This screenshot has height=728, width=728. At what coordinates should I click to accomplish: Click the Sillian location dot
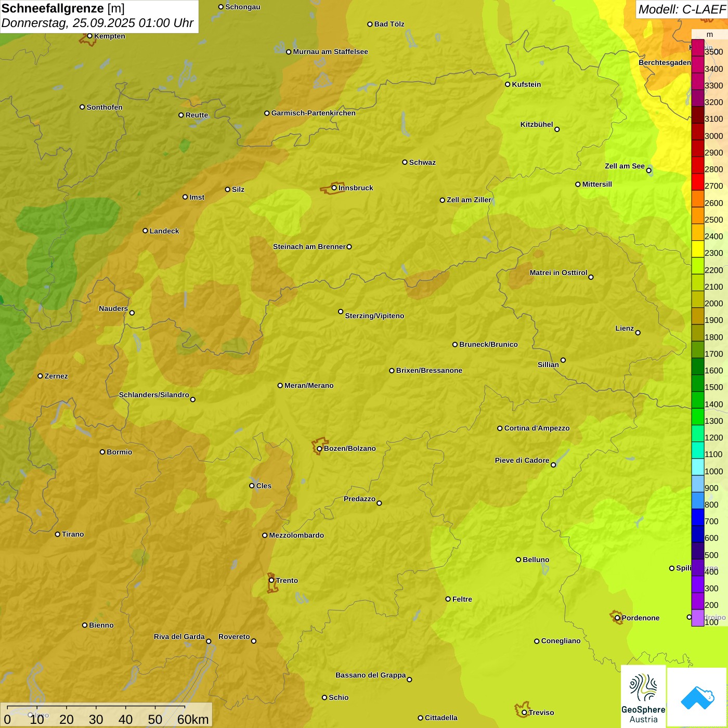coord(563,360)
